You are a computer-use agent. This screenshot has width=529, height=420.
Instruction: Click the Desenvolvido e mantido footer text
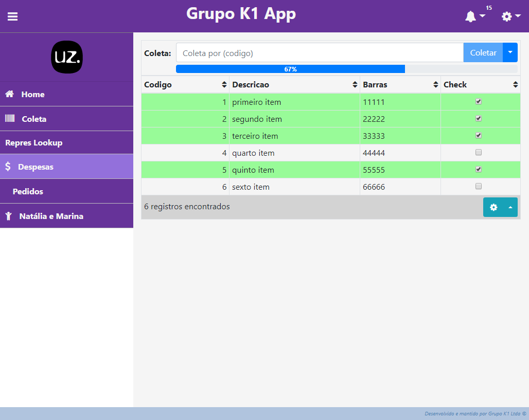point(475,414)
